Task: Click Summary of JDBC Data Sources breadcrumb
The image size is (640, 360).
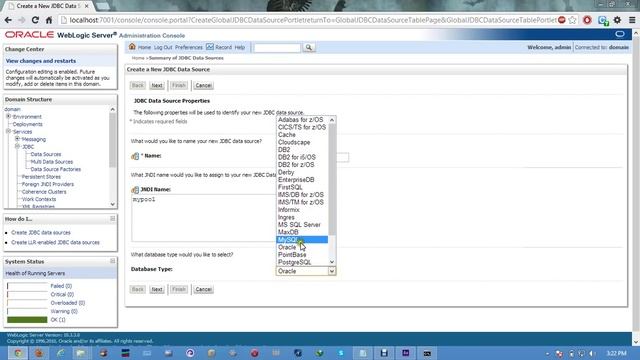Action: click(x=186, y=58)
